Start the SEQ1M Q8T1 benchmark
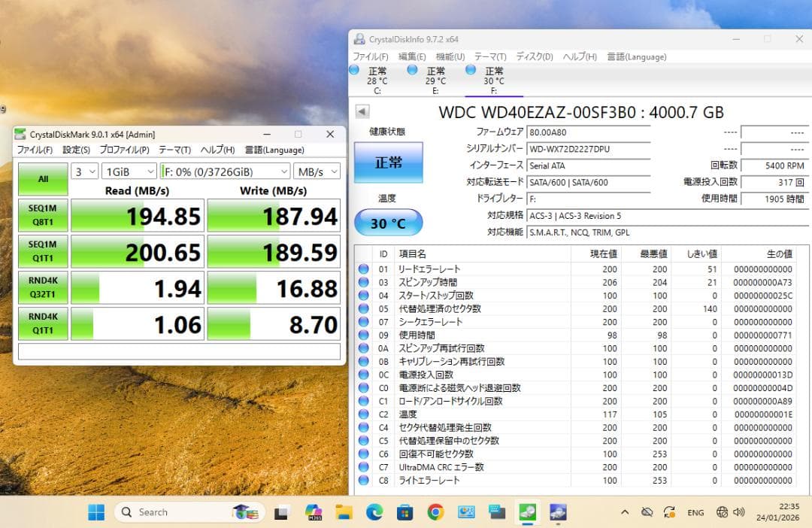This screenshot has height=528, width=812. [x=43, y=216]
